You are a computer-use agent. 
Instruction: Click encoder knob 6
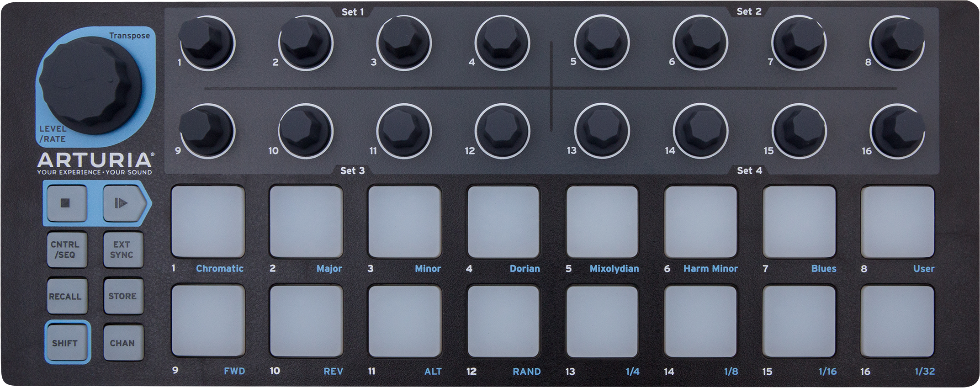click(700, 43)
